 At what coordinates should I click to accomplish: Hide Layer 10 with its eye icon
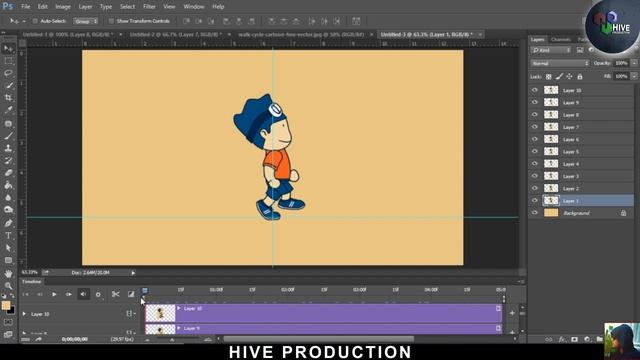(x=535, y=90)
